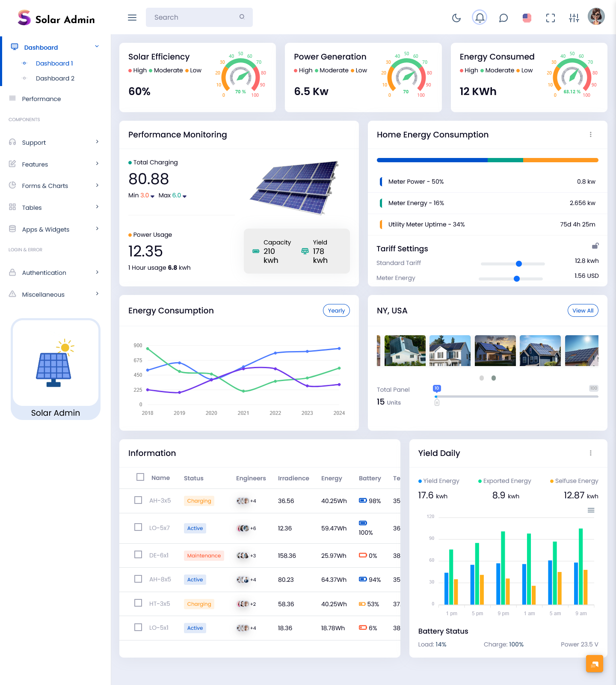Screen dimensions: 616x685
Task: Open the Max 6.0 dropdown arrow
Action: click(x=185, y=196)
